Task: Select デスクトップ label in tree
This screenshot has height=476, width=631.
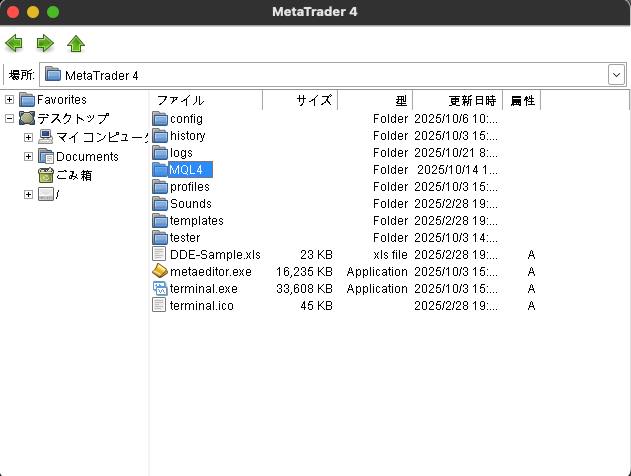Action: pyautogui.click(x=73, y=118)
